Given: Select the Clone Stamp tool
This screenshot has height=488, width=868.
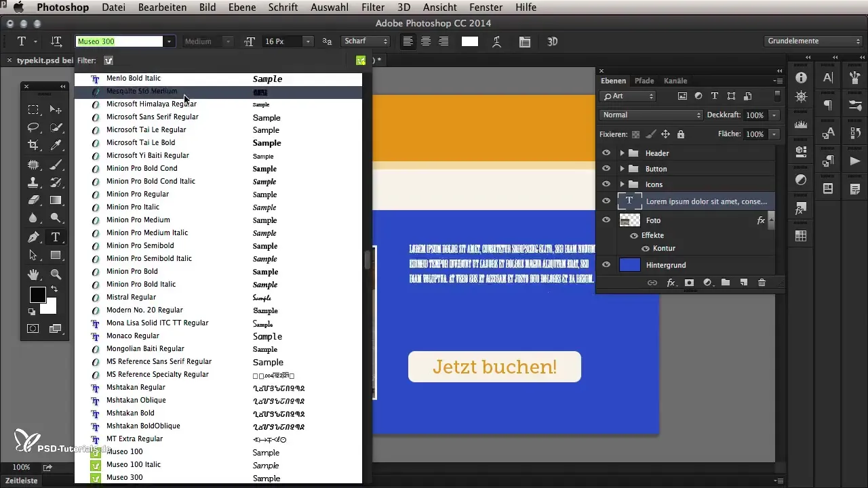Looking at the screenshot, I should pyautogui.click(x=33, y=182).
